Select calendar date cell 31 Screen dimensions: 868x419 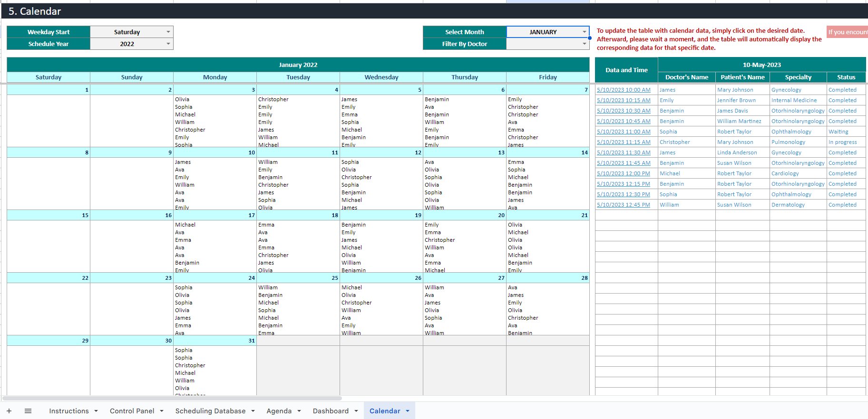tap(215, 341)
